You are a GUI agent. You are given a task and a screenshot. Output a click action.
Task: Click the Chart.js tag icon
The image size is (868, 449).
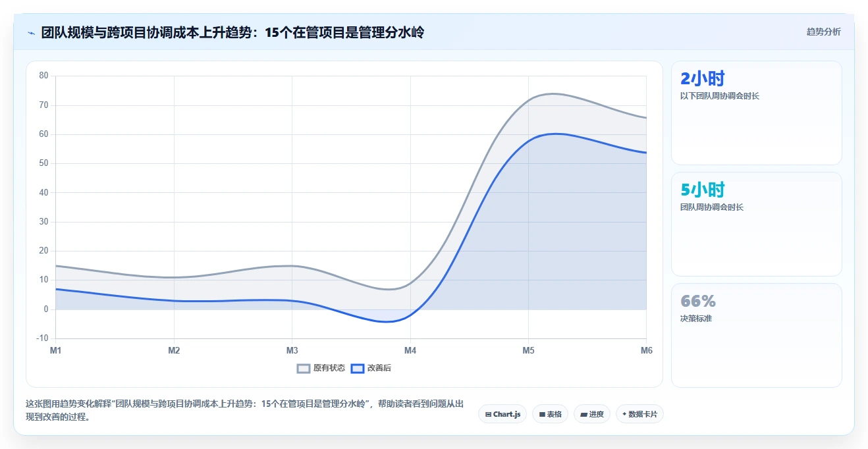click(488, 414)
